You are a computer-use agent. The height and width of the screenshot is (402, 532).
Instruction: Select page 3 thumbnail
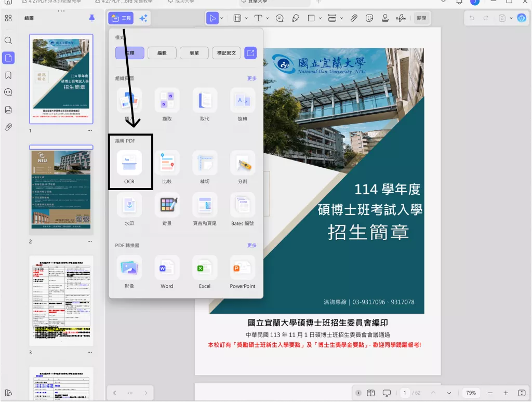click(x=61, y=301)
